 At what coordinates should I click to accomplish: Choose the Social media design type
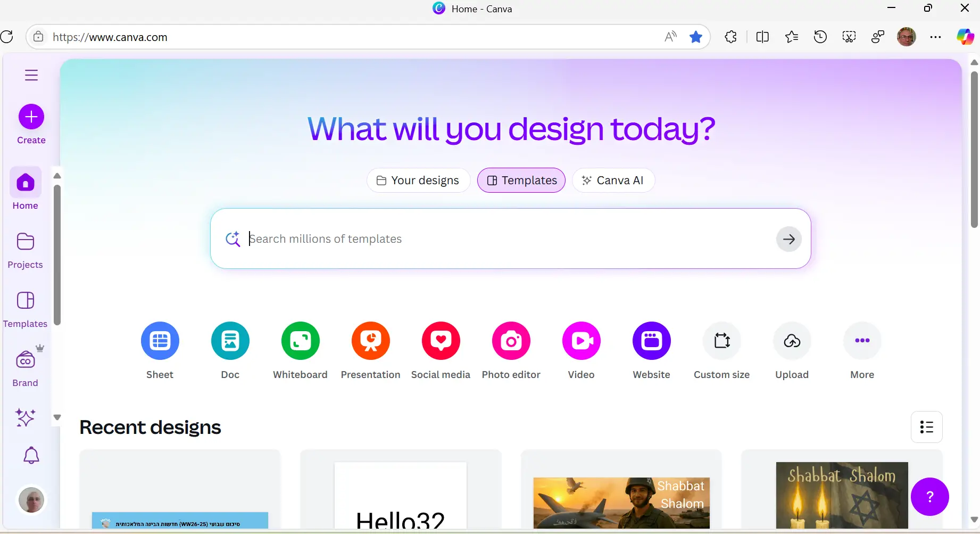[441, 341]
